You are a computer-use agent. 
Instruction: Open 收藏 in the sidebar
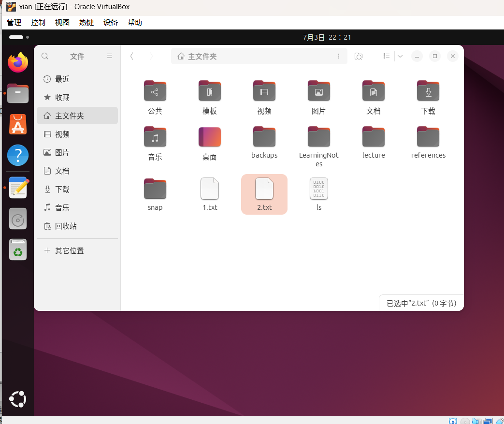coord(77,98)
